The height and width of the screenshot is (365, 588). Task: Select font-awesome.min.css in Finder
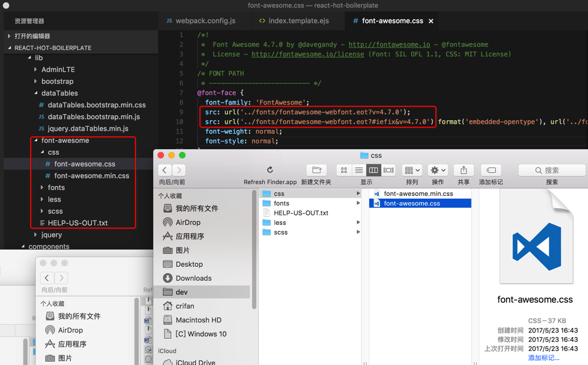(420, 194)
